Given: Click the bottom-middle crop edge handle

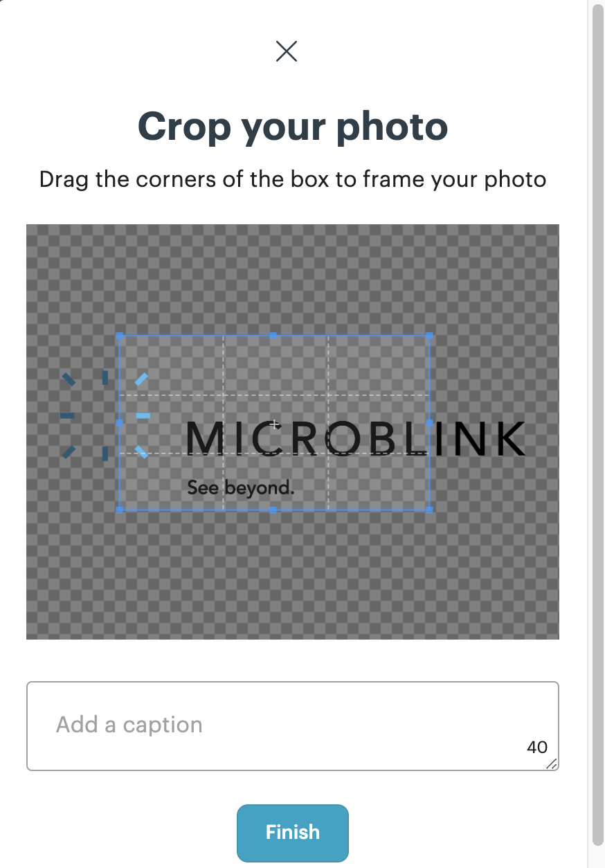Looking at the screenshot, I should pyautogui.click(x=273, y=509).
